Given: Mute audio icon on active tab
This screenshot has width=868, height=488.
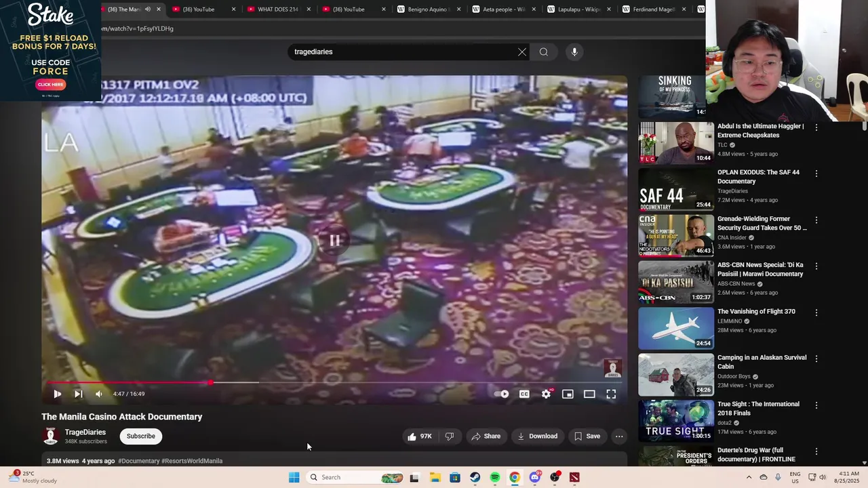Looking at the screenshot, I should [147, 9].
